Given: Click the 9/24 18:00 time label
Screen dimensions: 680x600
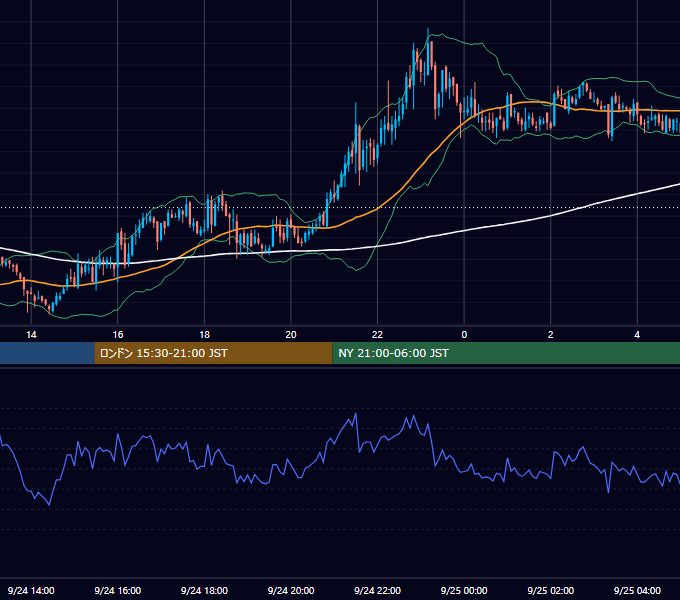Looking at the screenshot, I should 204,590.
